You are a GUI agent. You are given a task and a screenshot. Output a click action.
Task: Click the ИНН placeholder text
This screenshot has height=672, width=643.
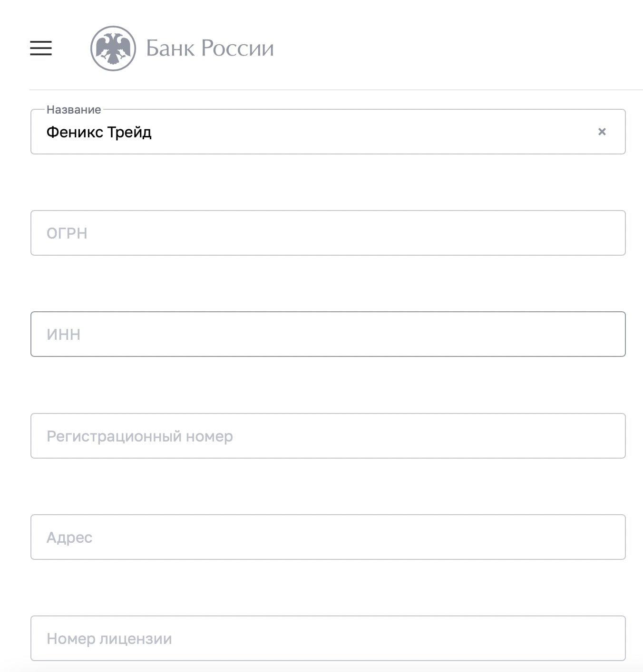point(64,335)
